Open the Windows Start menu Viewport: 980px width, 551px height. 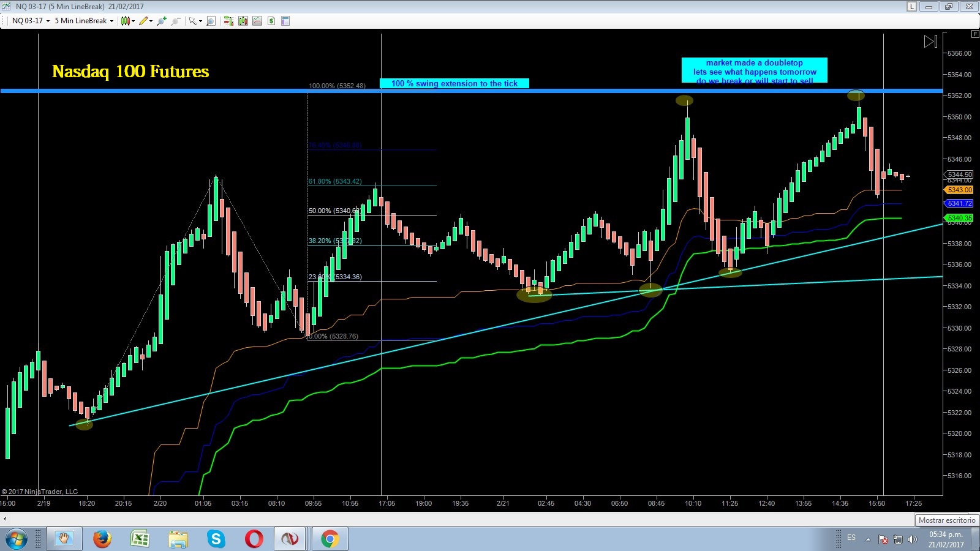pos(15,539)
